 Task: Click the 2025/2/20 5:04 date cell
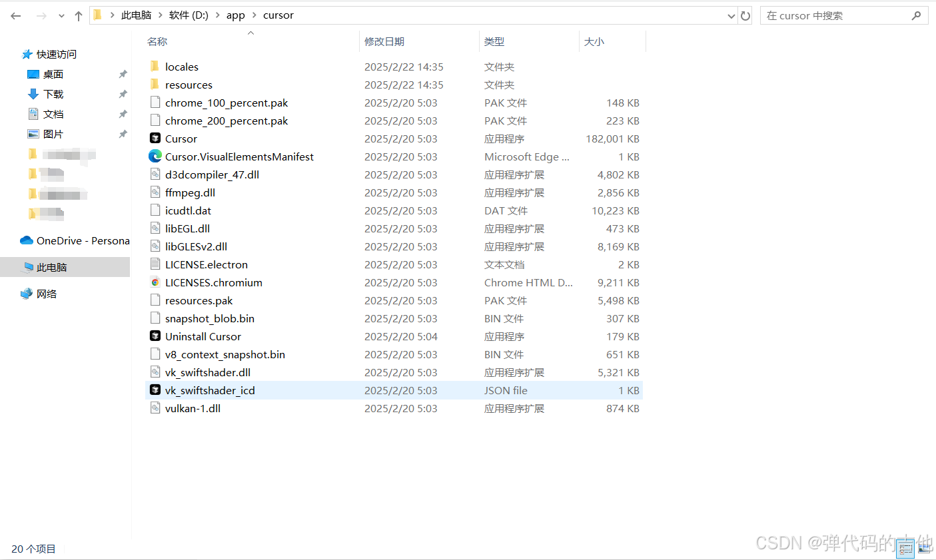[x=400, y=336]
